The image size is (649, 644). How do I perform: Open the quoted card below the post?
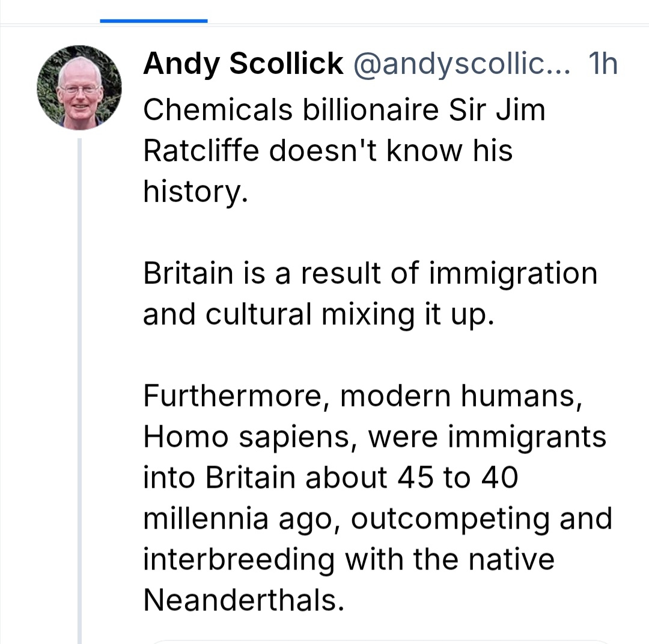click(379, 641)
